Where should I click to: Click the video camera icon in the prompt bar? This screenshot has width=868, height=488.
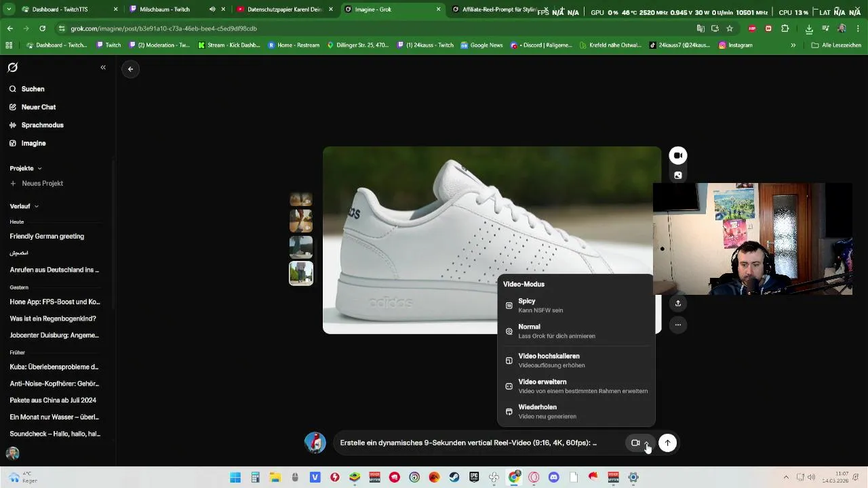coord(635,443)
